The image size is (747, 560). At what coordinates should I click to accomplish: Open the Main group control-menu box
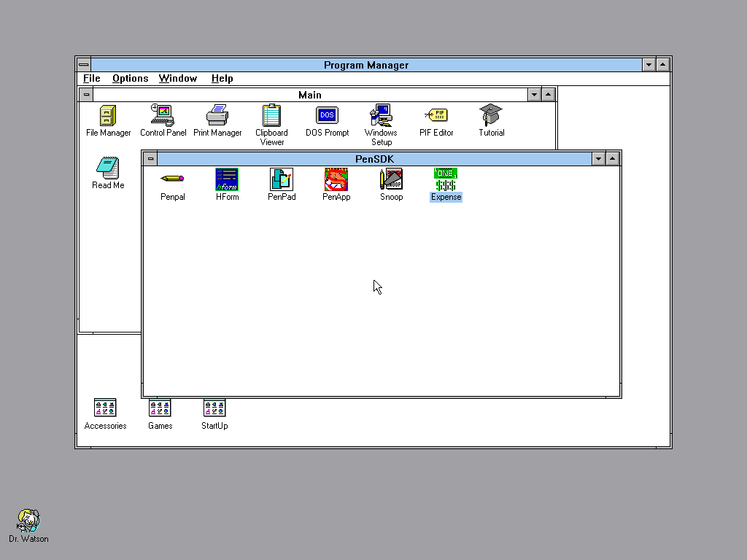[x=86, y=95]
